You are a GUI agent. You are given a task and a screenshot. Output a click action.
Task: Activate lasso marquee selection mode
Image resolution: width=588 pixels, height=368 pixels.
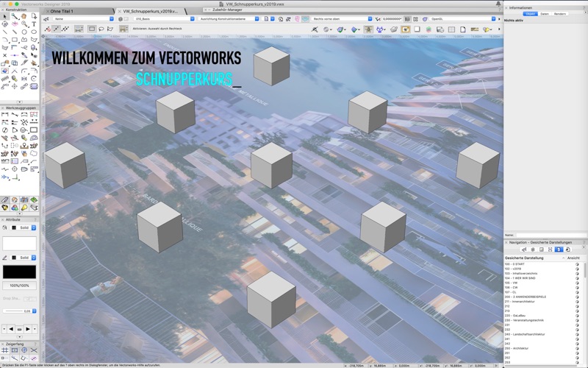(101, 29)
